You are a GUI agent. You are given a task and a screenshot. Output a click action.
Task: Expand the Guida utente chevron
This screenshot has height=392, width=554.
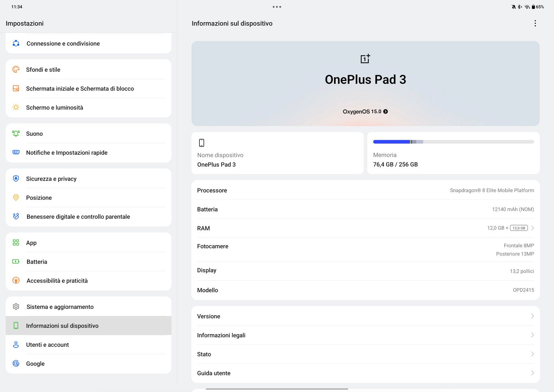tap(532, 373)
